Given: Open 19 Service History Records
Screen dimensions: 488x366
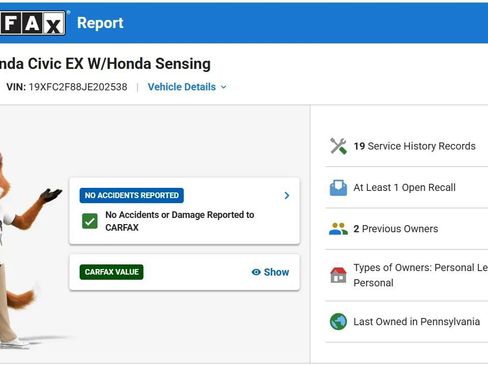Looking at the screenshot, I should tap(406, 146).
